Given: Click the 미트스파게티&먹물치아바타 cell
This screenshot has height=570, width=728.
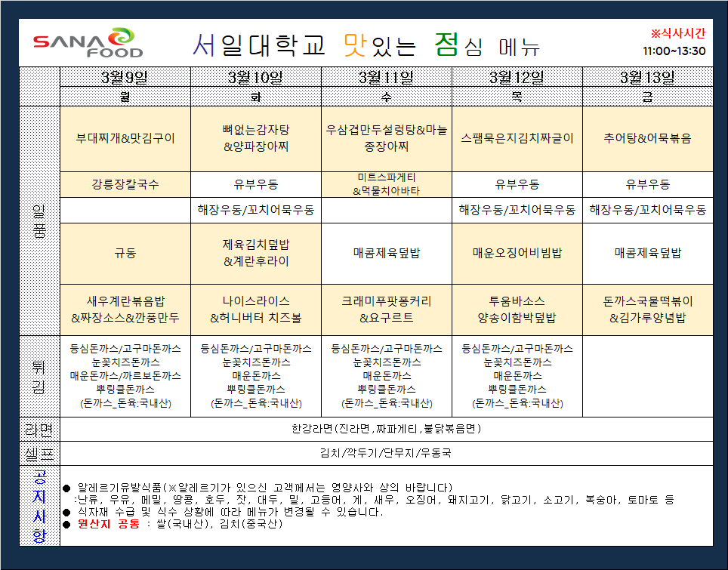Looking at the screenshot, I should [x=386, y=184].
